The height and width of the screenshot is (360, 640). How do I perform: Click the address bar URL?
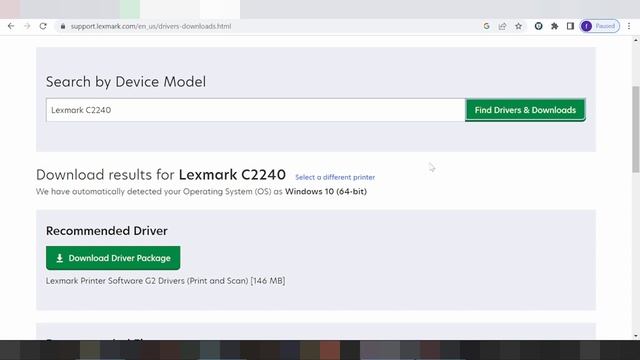point(151,26)
